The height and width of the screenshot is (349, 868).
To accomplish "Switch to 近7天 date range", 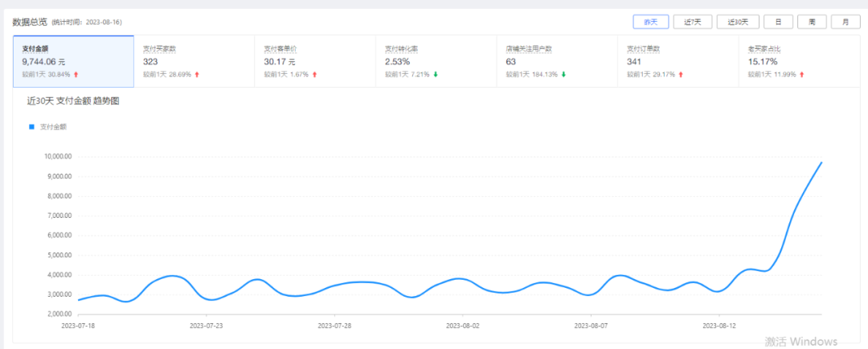I will [693, 22].
